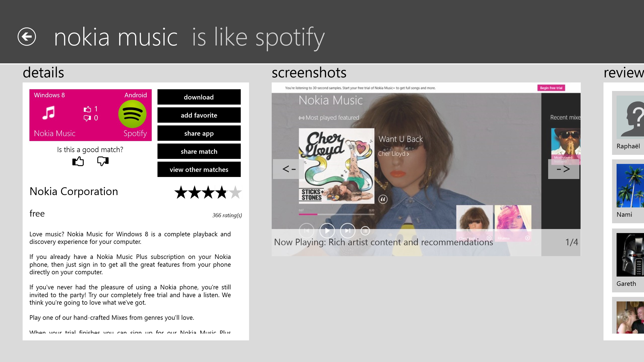644x362 pixels.
Task: Show the previous screenshot with left arrow
Action: 289,169
